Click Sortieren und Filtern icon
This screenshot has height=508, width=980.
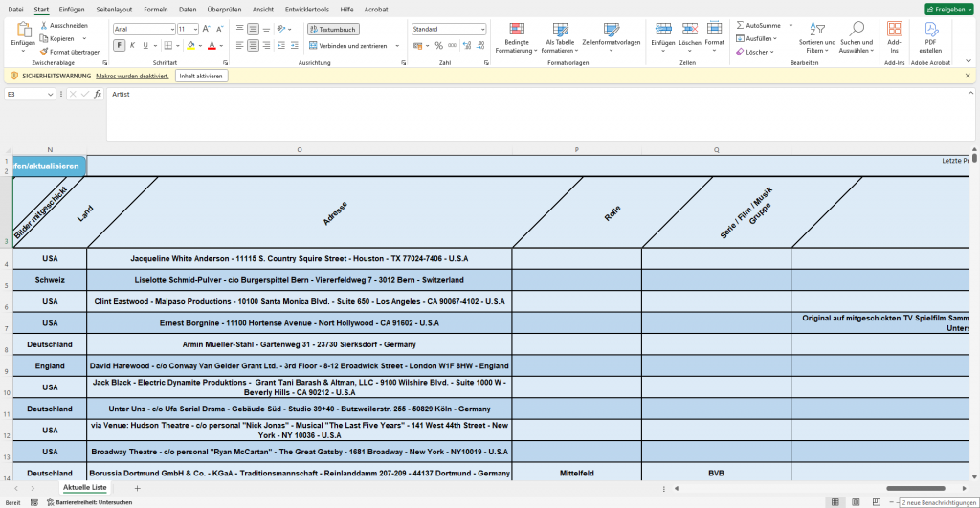click(x=816, y=30)
